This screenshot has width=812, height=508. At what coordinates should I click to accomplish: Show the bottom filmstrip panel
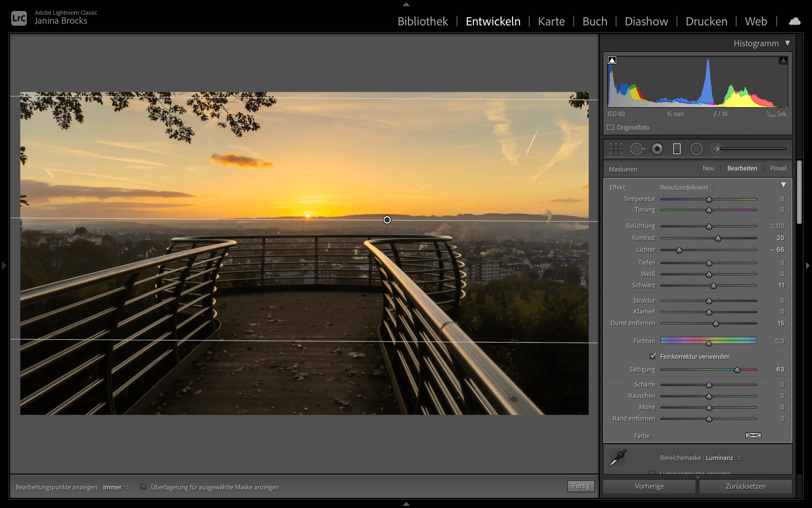coord(406,504)
